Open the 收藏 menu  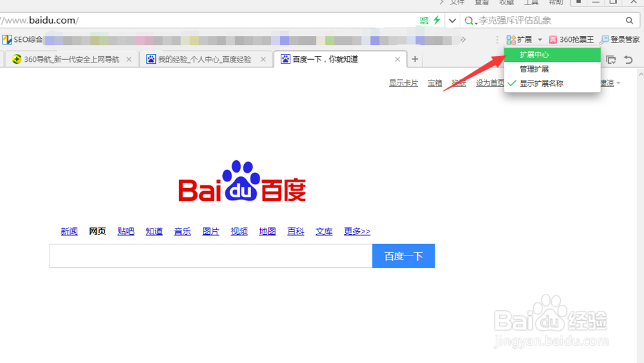pyautogui.click(x=506, y=3)
